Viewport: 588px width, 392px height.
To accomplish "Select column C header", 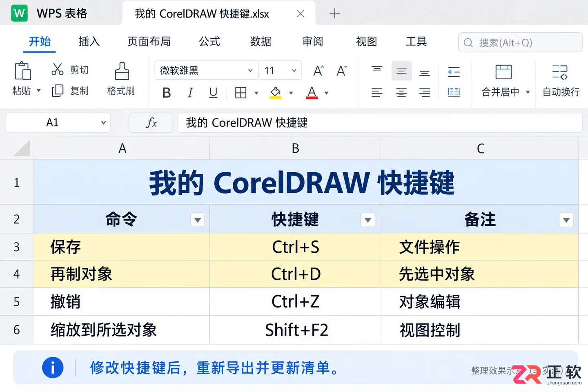I will click(480, 148).
